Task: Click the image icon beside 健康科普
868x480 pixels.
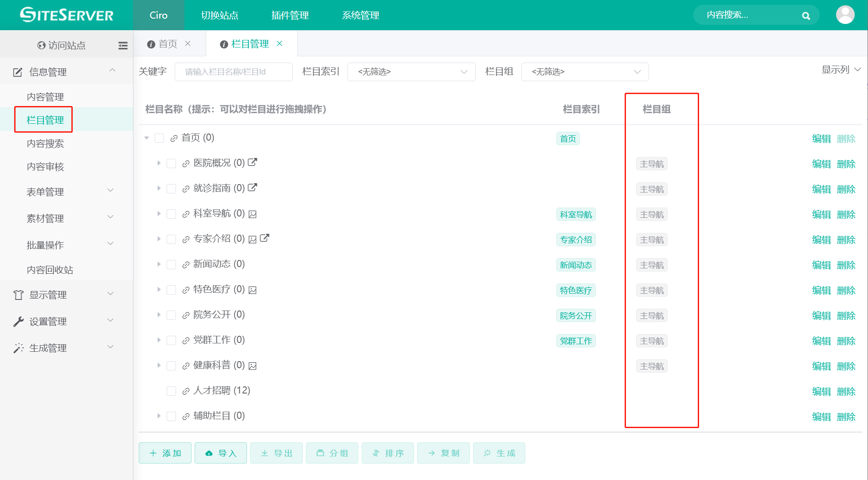Action: tap(252, 365)
